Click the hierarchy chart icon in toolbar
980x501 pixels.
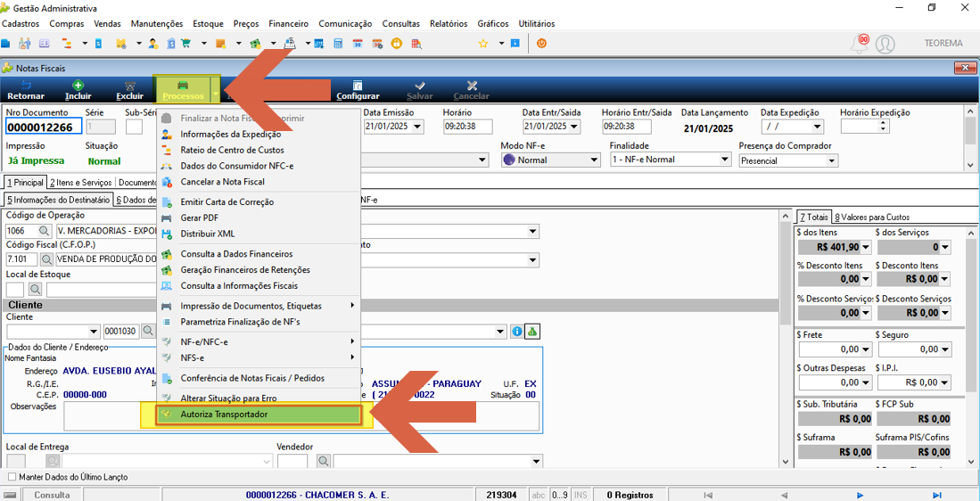65,44
